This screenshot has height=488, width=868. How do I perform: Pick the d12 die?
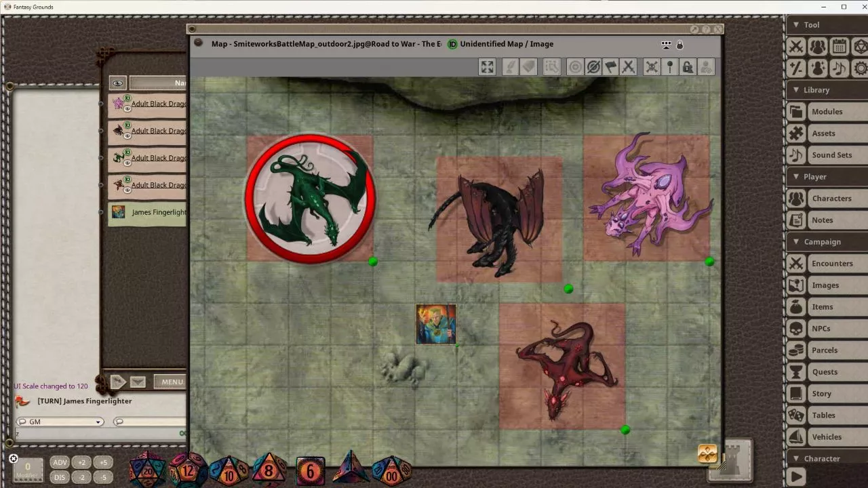point(187,470)
